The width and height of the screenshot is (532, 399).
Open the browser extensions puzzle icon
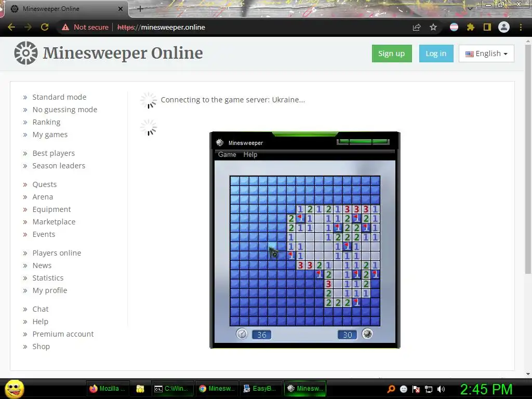click(x=470, y=27)
